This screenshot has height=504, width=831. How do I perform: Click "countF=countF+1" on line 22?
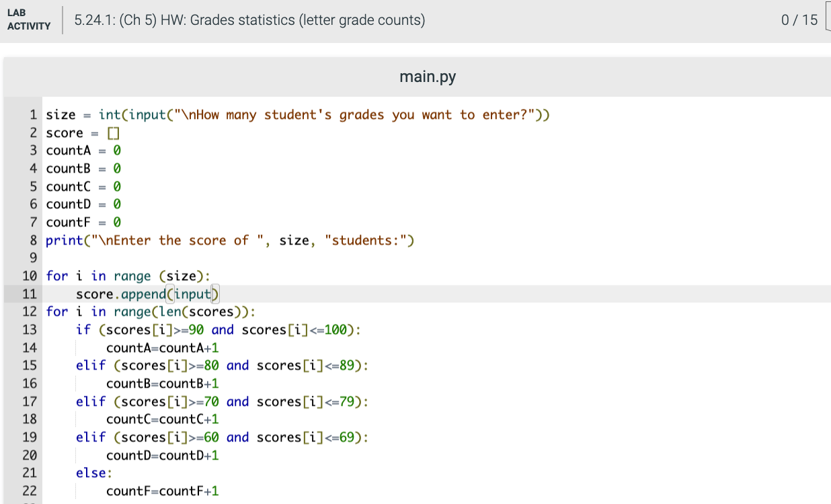(163, 491)
